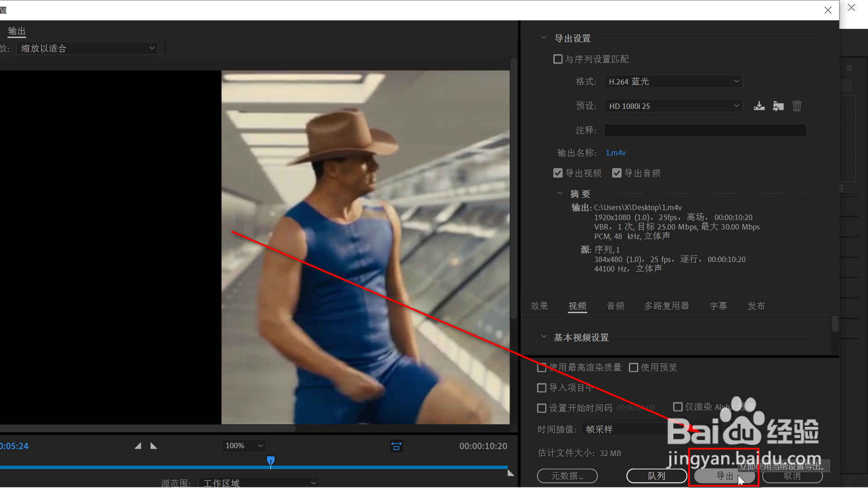Uncheck the export audio checkbox
This screenshot has width=868, height=488.
click(x=617, y=173)
